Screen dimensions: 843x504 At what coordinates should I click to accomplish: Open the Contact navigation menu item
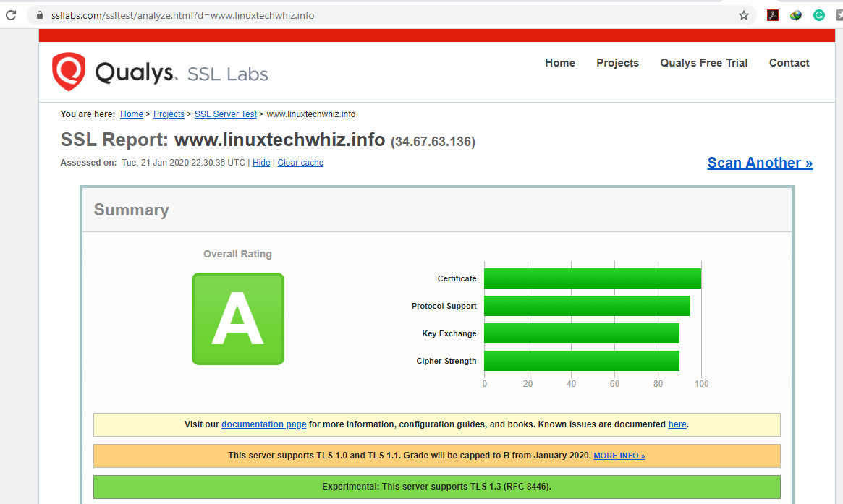click(x=789, y=63)
